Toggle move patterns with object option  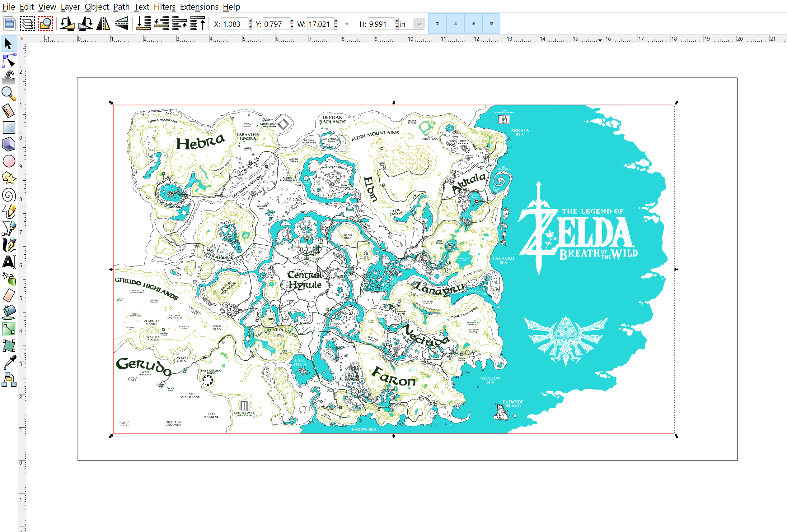tap(491, 24)
